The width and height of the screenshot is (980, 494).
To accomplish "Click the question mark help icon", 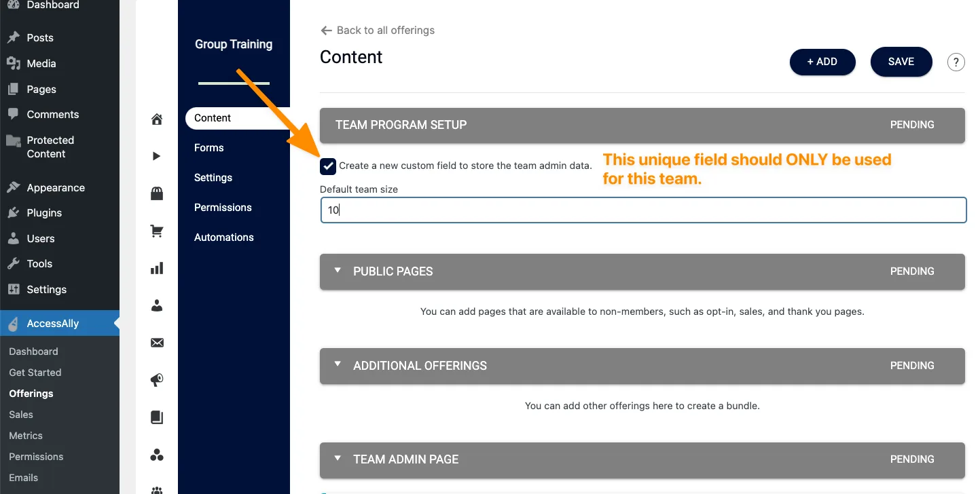I will 956,62.
